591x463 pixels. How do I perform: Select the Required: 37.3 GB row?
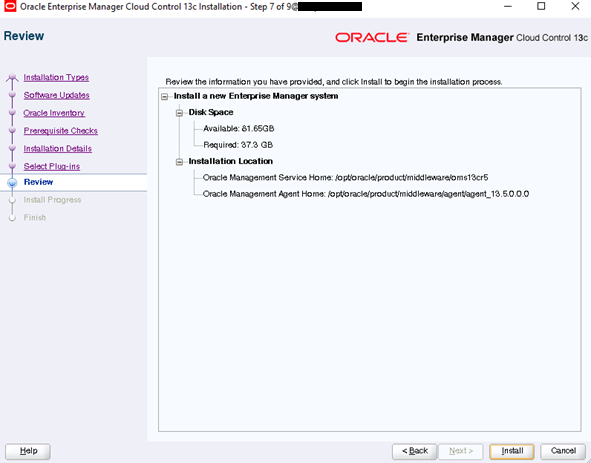pos(238,145)
